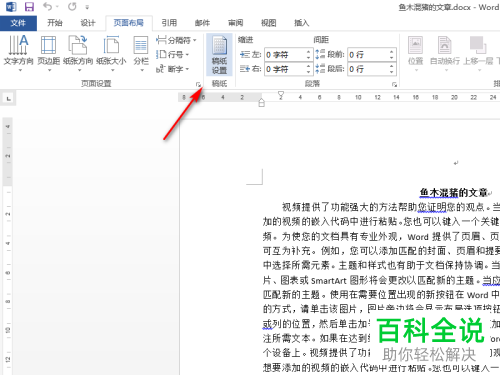
Task: Click the 位置 position tool icon
Action: (x=415, y=46)
